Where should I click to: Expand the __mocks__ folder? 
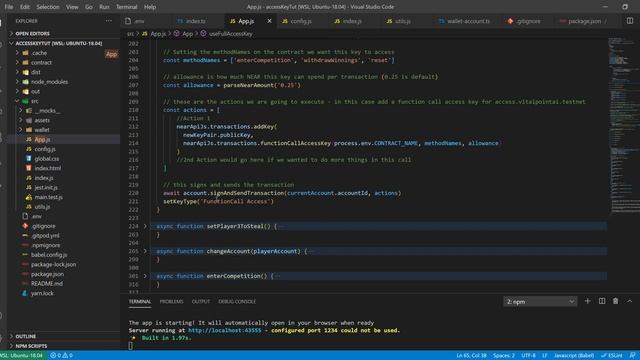coord(47,111)
